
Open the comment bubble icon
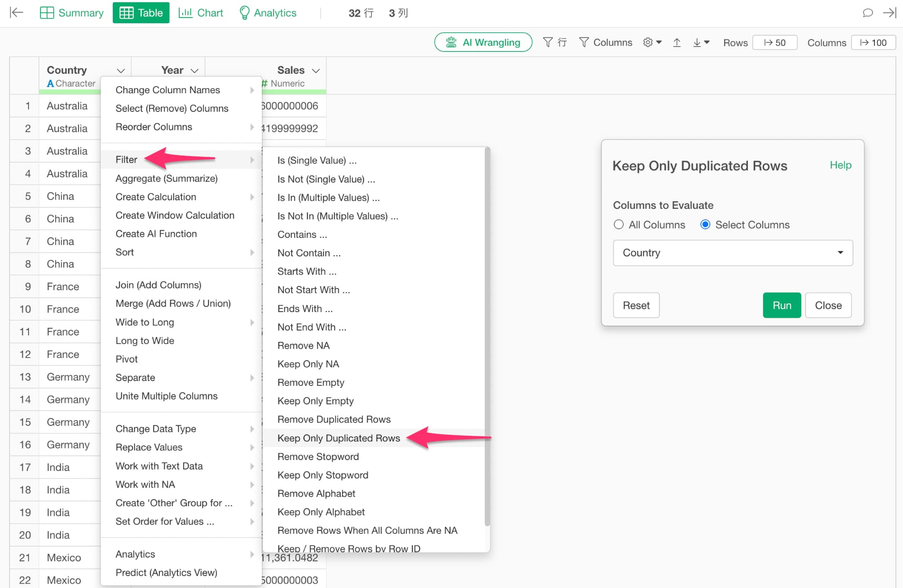click(x=867, y=13)
